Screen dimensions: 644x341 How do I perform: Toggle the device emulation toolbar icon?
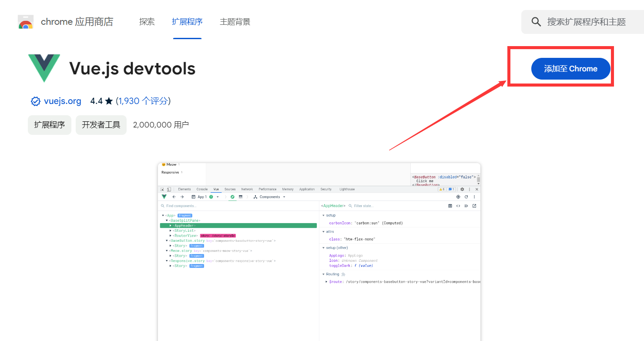coord(169,189)
